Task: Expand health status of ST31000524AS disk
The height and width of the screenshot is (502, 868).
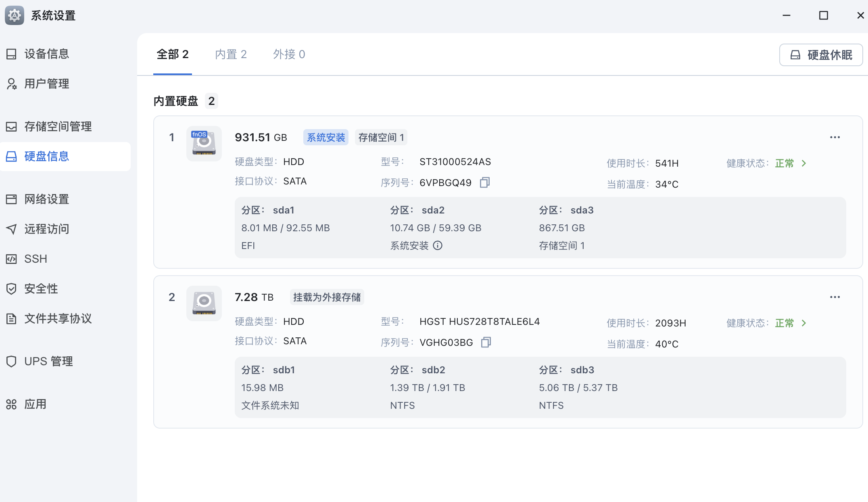Action: (x=804, y=163)
